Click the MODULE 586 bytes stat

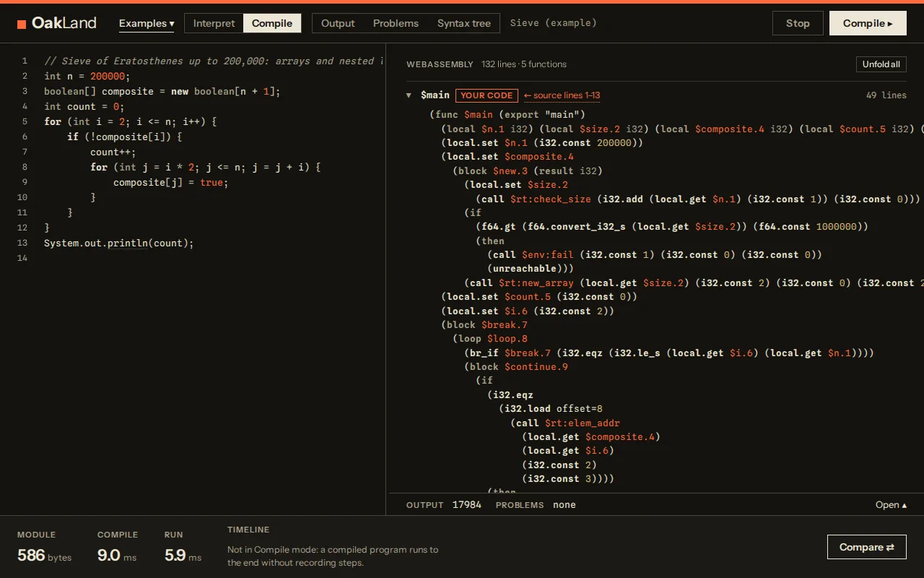click(x=44, y=548)
